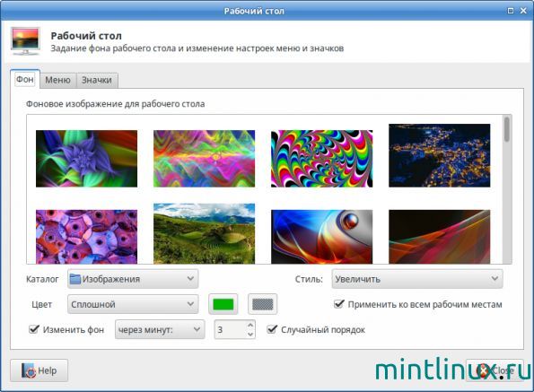This screenshot has width=534, height=392.
Task: Click the maximize window icon in title bar
Action: 511,11
